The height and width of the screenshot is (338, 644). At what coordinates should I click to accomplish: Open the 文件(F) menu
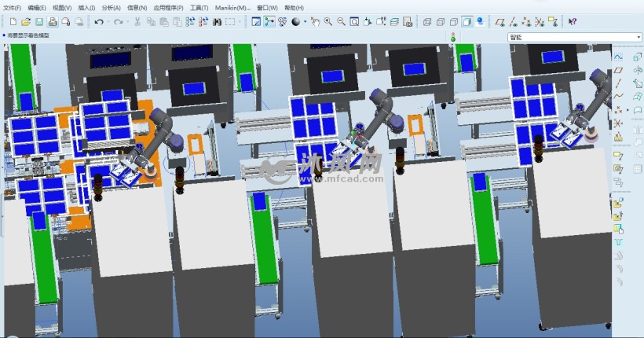point(13,7)
